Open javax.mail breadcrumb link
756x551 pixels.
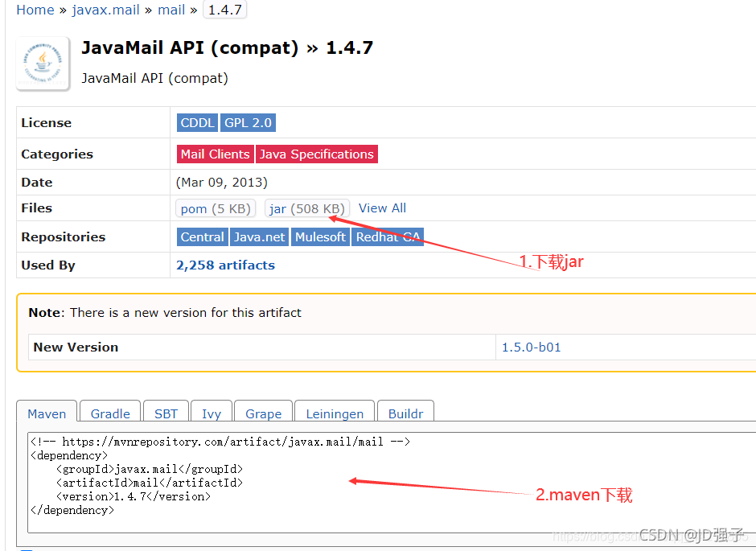(x=105, y=10)
